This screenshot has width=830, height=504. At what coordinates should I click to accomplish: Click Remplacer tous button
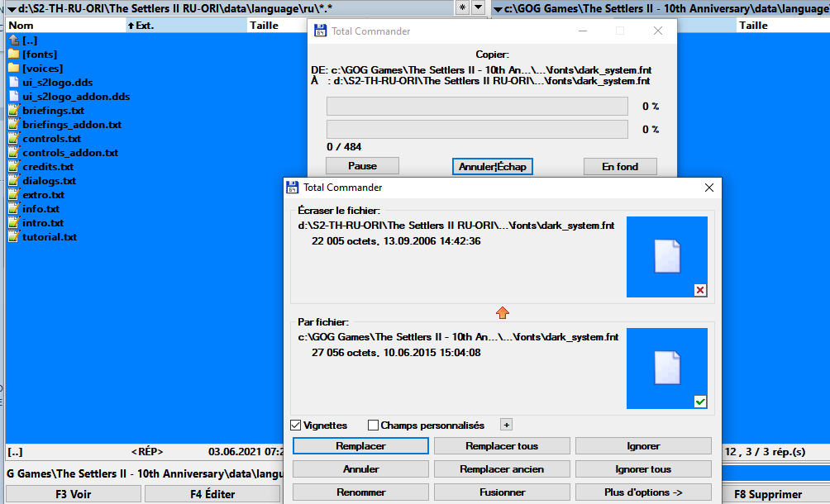(502, 446)
